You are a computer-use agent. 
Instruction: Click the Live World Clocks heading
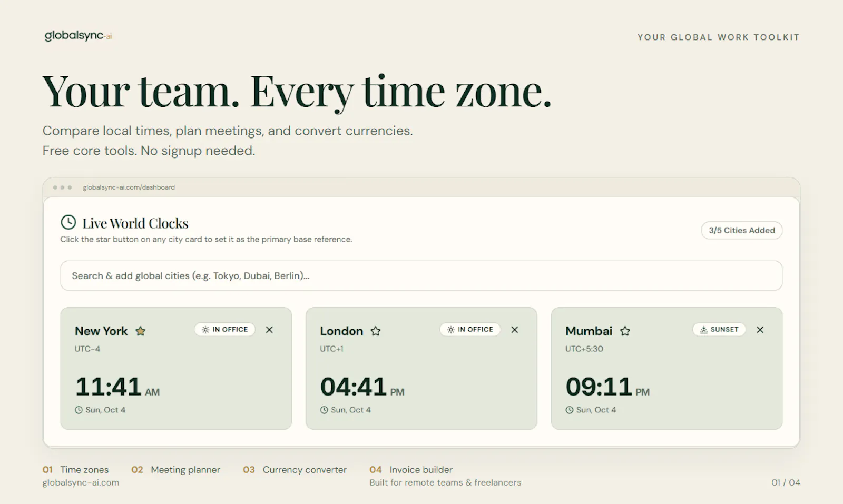point(135,223)
